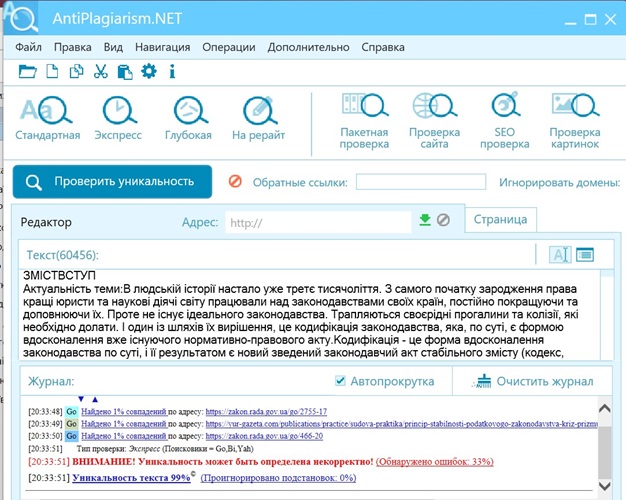The height and width of the screenshot is (500, 626).
Task: Choose the Глубокая deep check
Action: [x=188, y=119]
